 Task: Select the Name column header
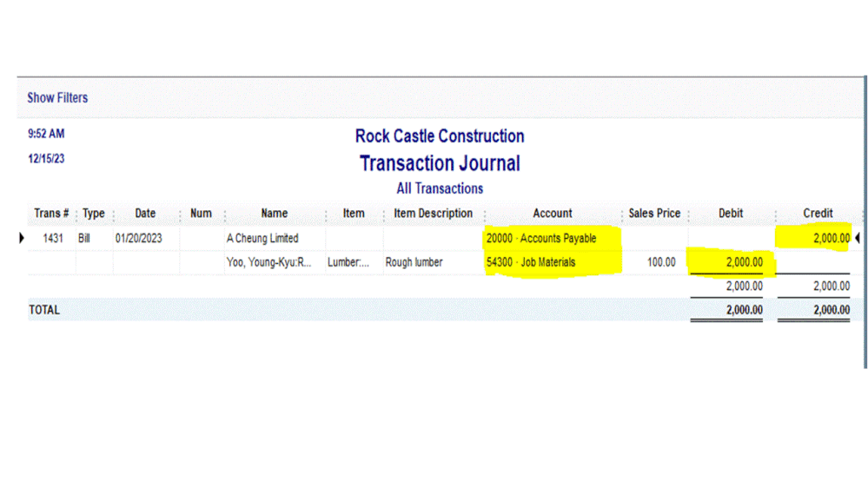(x=275, y=214)
